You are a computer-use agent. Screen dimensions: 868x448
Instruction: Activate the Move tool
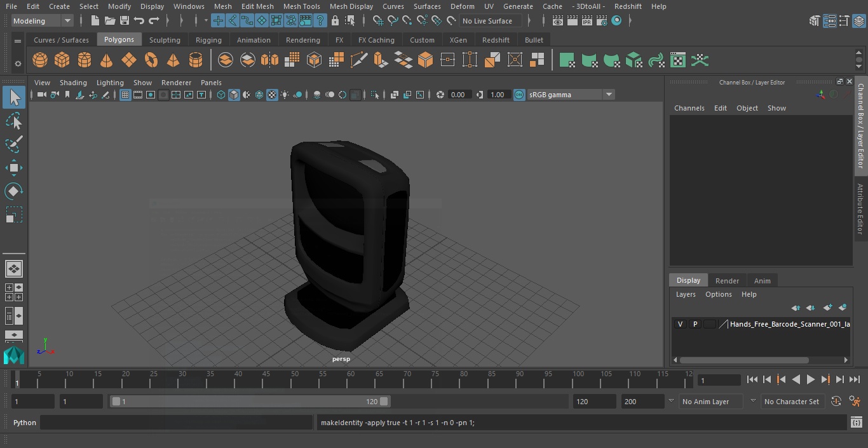click(14, 168)
